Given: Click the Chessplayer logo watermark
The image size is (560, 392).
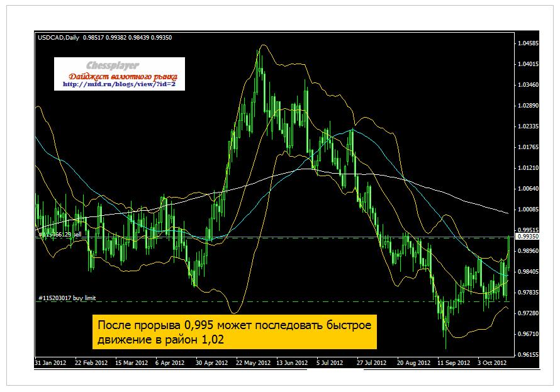Looking at the screenshot, I should coord(112,65).
